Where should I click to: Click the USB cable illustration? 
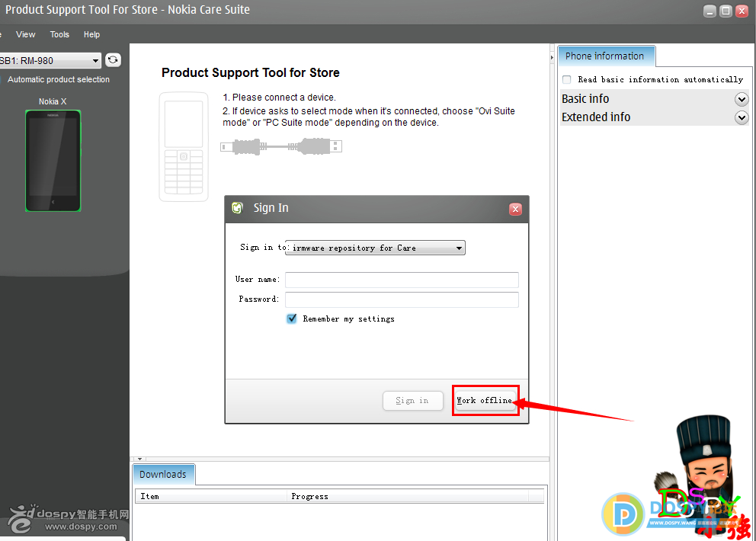281,146
